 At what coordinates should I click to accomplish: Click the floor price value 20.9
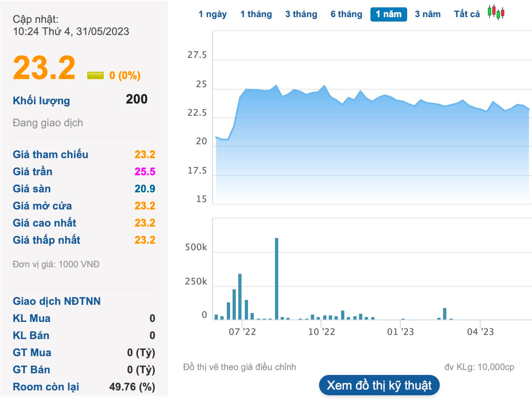pyautogui.click(x=145, y=189)
